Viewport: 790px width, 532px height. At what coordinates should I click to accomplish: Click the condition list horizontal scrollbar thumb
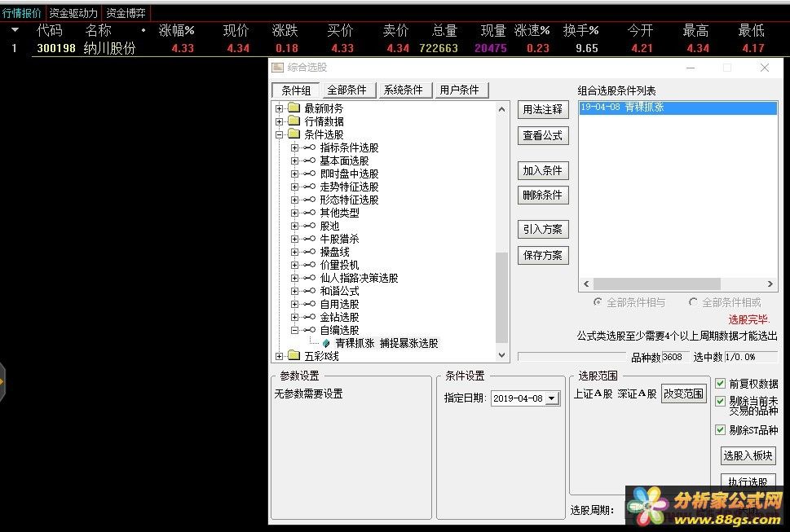[656, 284]
